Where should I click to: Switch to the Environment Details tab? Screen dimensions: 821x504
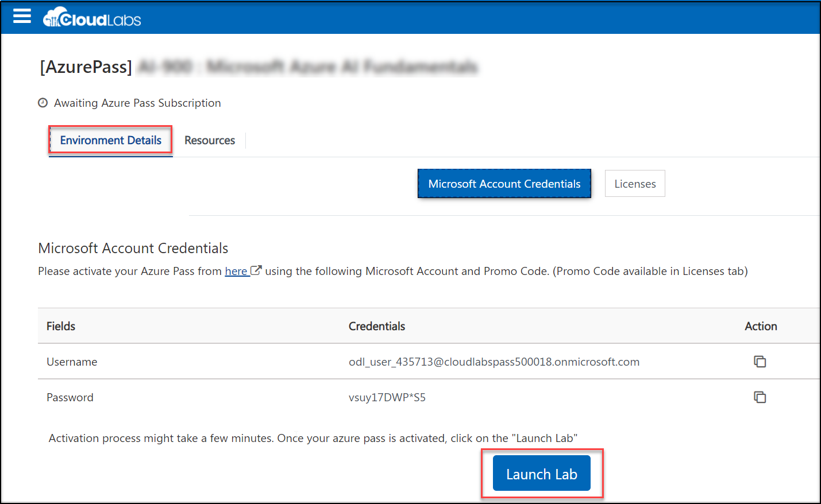[x=111, y=140]
